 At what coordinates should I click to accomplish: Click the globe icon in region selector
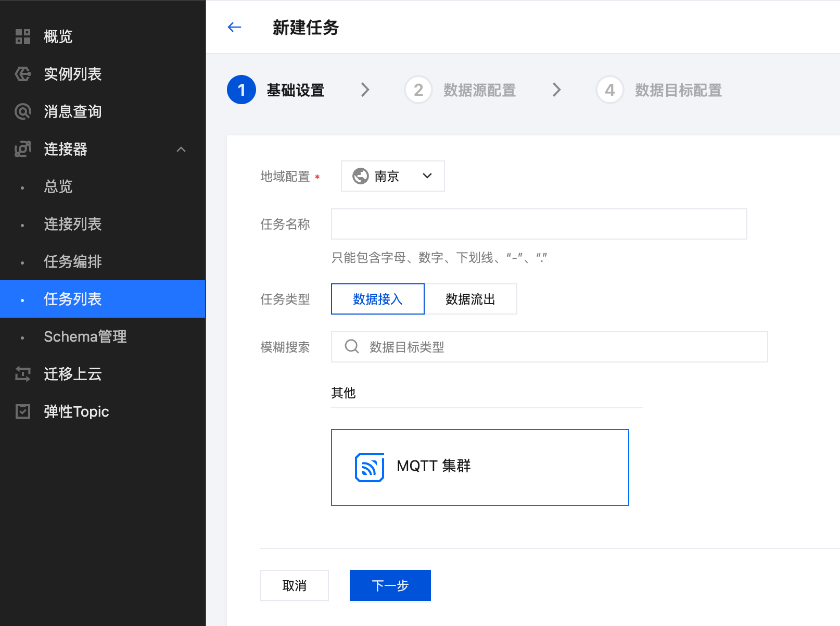[361, 176]
